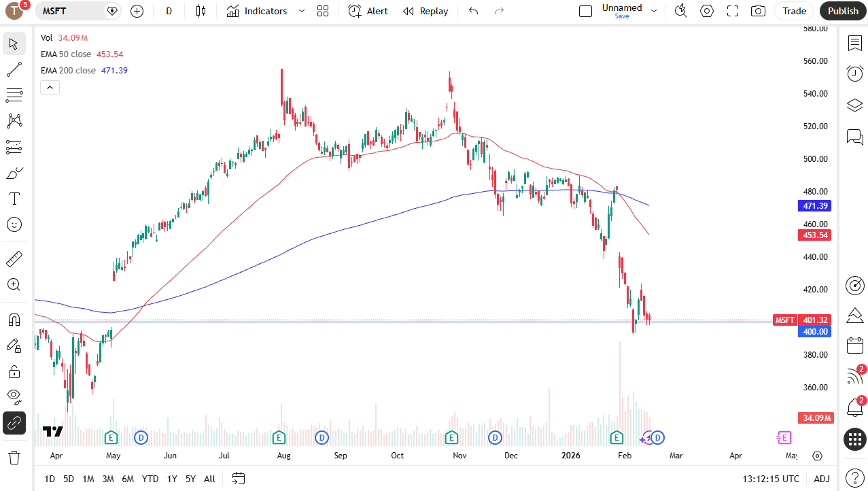
Task: Open the watchlist panel
Action: tap(854, 44)
